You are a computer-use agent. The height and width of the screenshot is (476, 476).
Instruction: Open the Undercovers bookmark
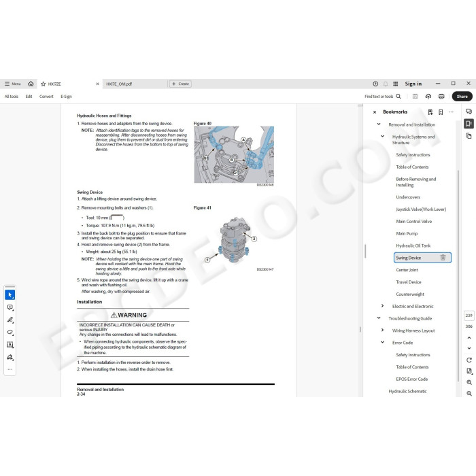[x=408, y=197]
